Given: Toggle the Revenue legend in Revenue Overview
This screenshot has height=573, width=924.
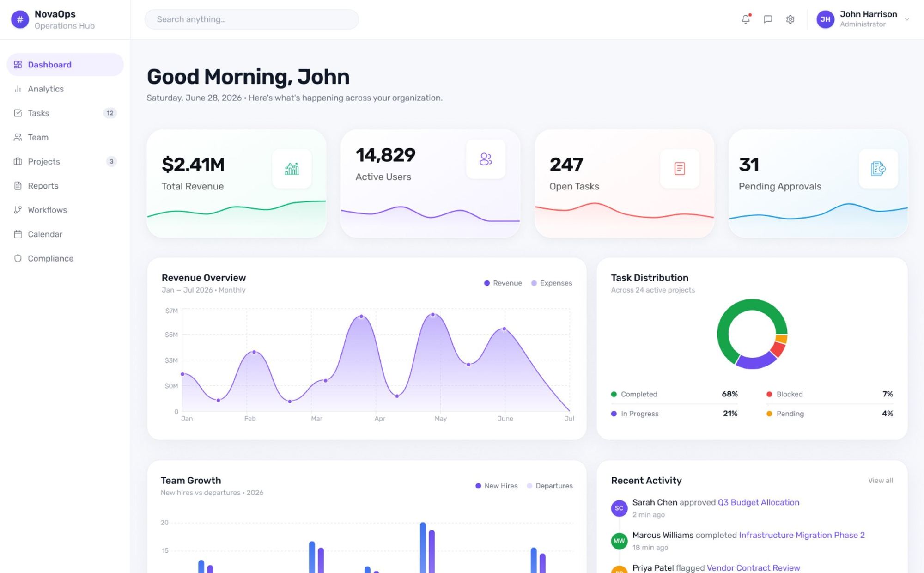Looking at the screenshot, I should [503, 283].
